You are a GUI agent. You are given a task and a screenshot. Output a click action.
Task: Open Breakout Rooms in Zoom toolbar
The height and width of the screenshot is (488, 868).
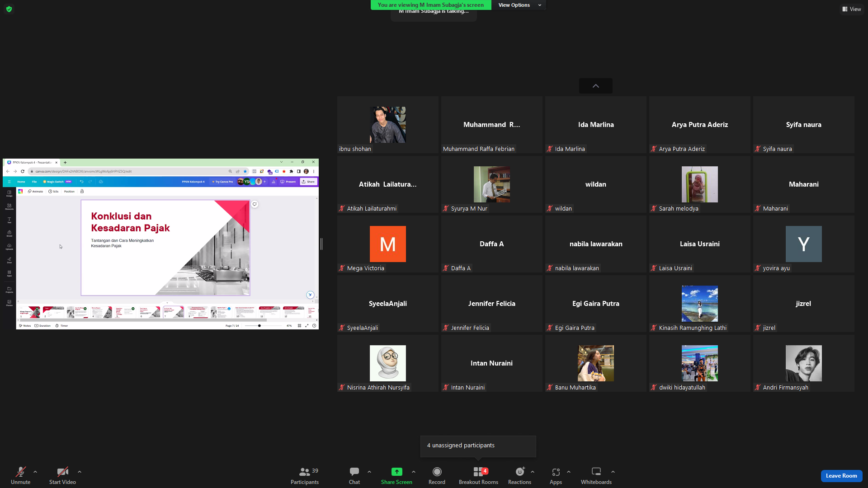coord(478,476)
